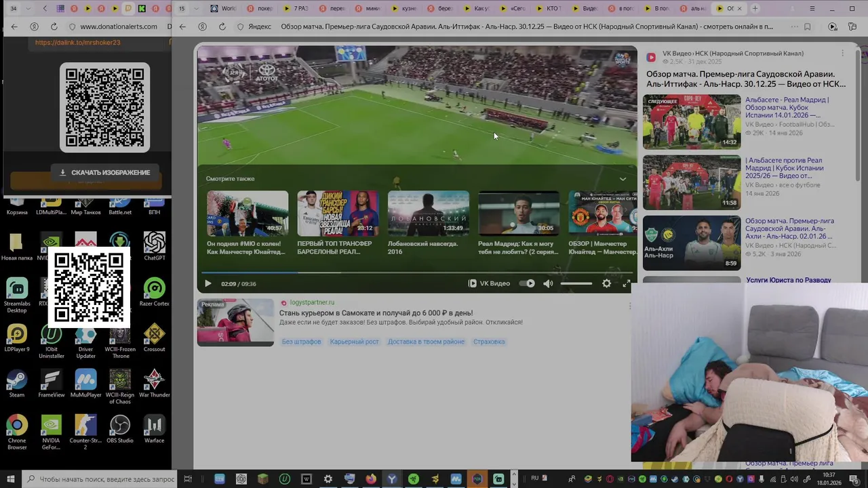Open the dalink.to/mrshoker23 link
Image resolution: width=868 pixels, height=488 pixels.
(x=77, y=42)
